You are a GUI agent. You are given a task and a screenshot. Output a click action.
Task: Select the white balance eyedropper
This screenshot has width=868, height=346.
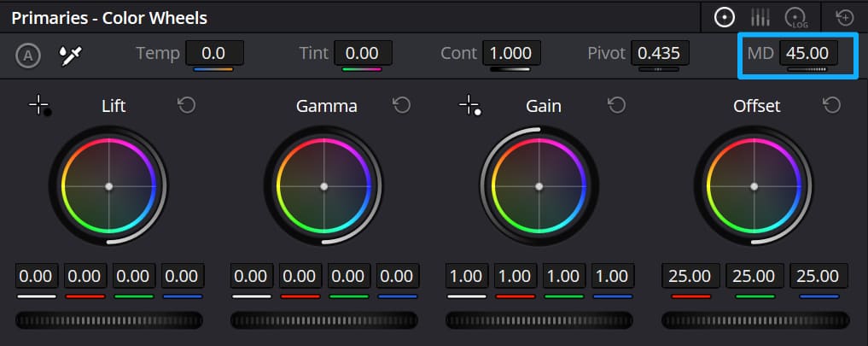pos(72,56)
